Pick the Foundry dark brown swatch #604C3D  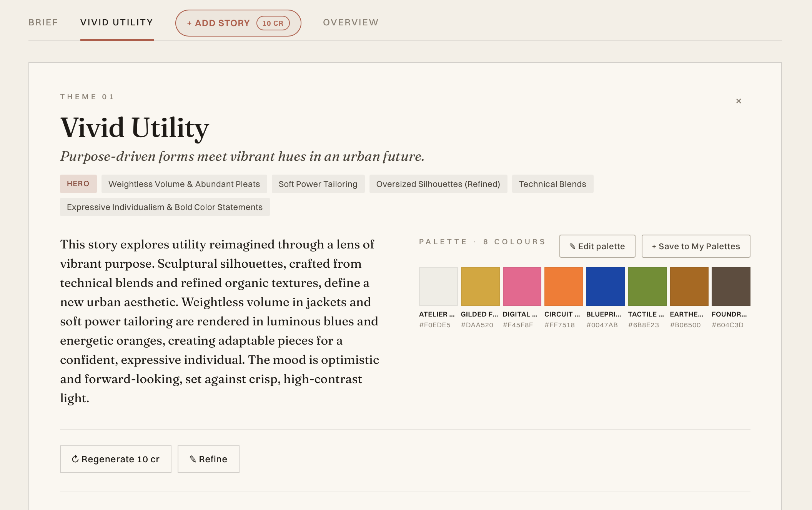[x=731, y=286]
